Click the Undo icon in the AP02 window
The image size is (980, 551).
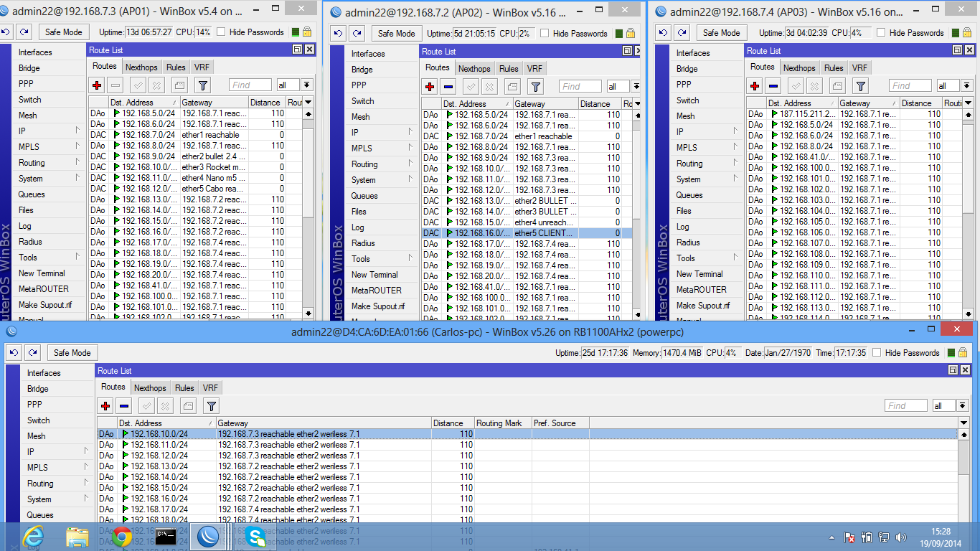click(339, 34)
